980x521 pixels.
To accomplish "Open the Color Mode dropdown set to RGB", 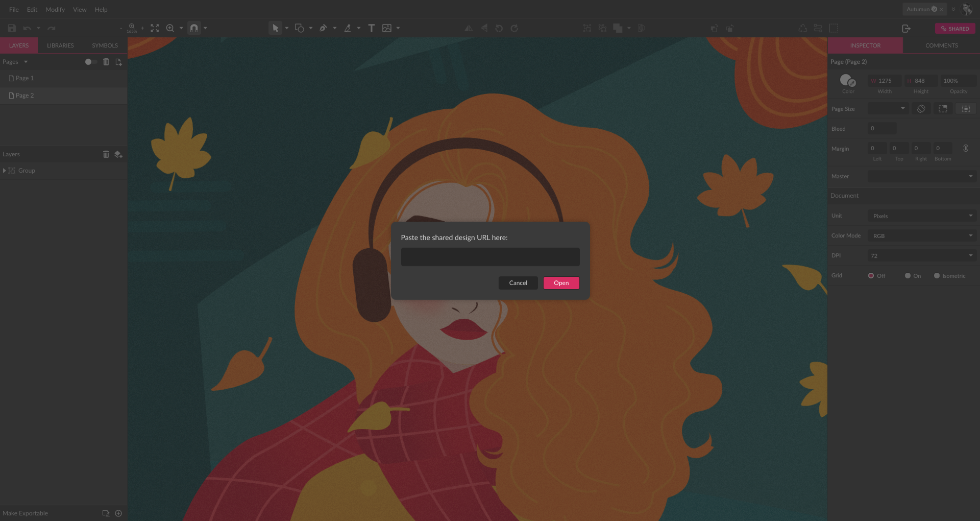I will coord(921,235).
